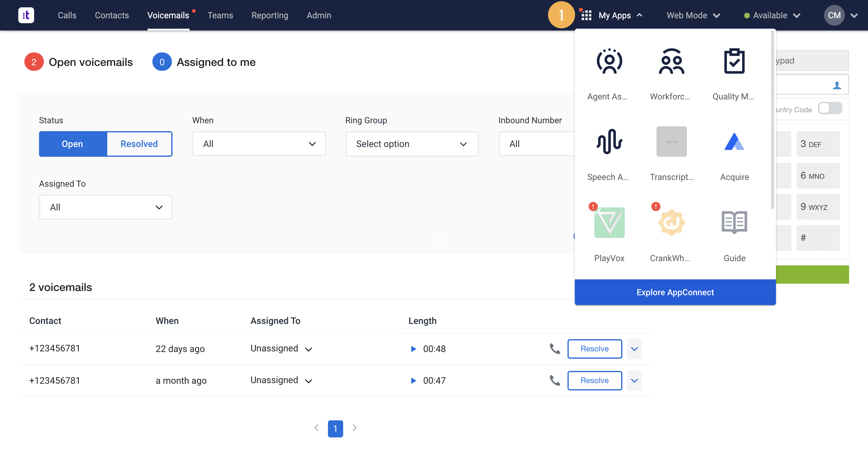Set status filter to Open
The image size is (868, 474).
tap(73, 144)
